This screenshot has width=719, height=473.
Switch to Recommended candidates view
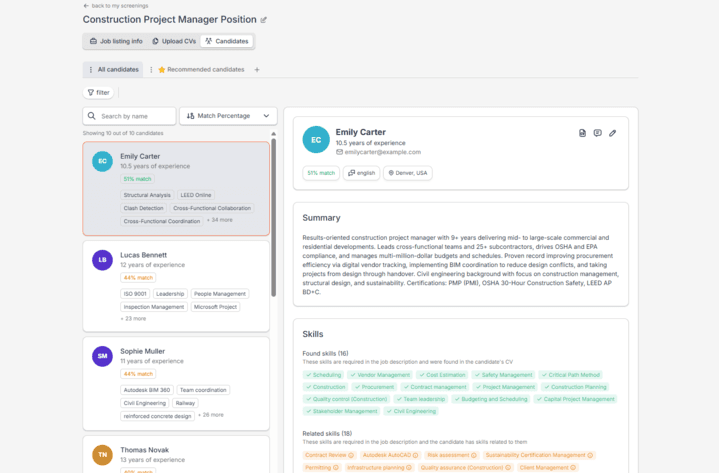tap(201, 70)
